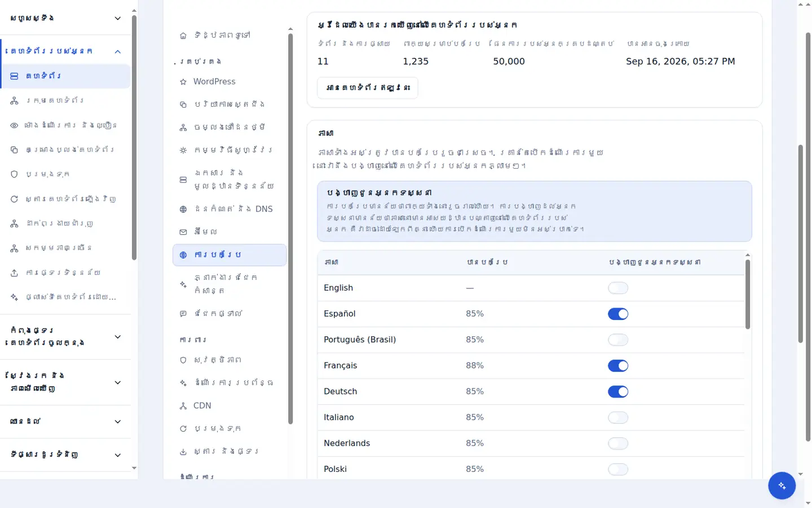812x508 pixels.
Task: Turn on the Nederlands toggle
Action: 618,444
